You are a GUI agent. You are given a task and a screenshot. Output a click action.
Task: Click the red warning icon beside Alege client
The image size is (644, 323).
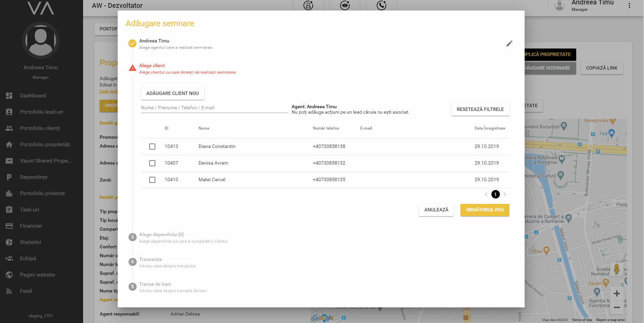pos(132,68)
